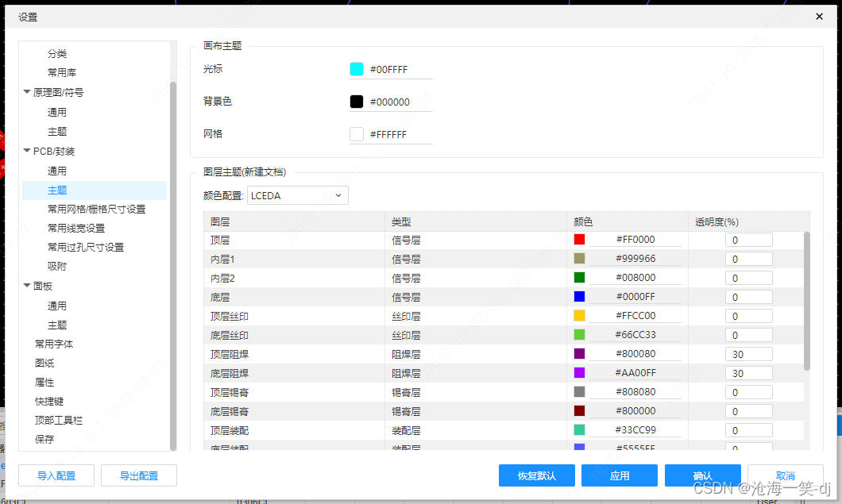Image resolution: width=842 pixels, height=504 pixels.
Task: Select 常用库 in the settings tree
Action: (x=62, y=72)
